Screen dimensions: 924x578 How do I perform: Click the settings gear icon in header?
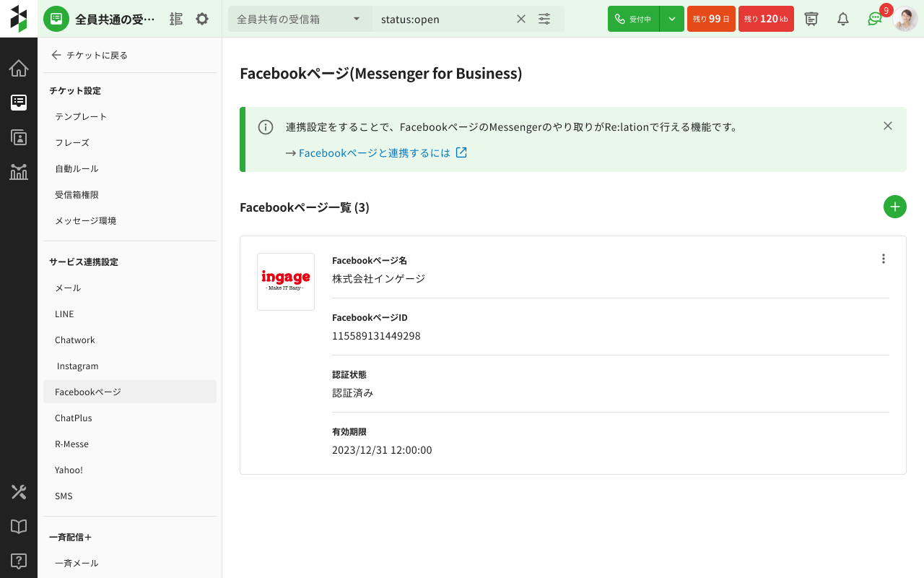(202, 19)
